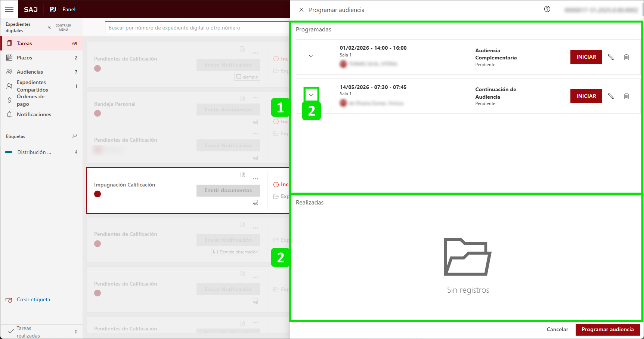Start the Audiencia Complementaria with INICIAR

(x=586, y=57)
